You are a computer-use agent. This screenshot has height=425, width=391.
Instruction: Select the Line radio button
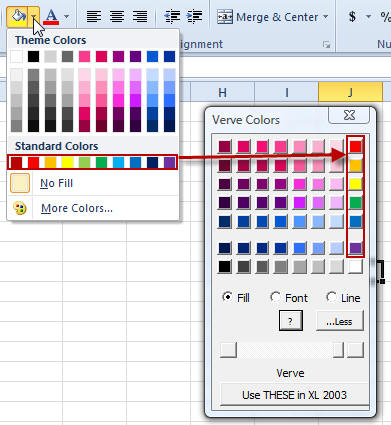pos(331,297)
